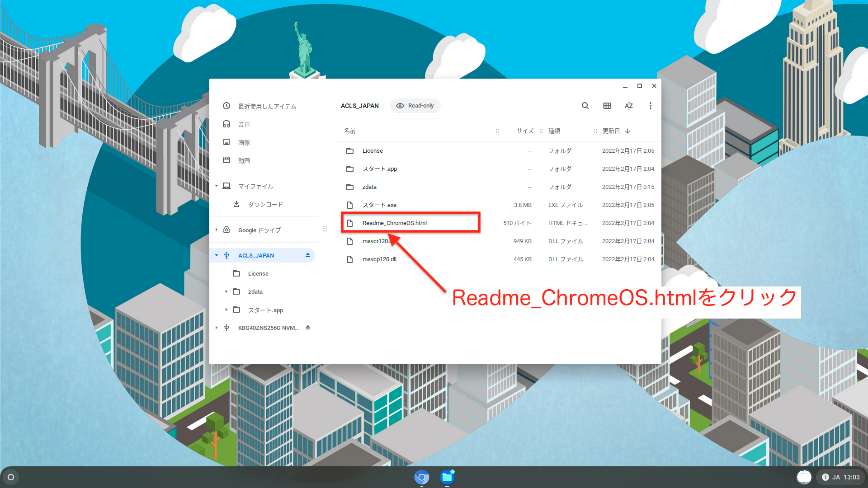868x488 pixels.
Task: Click the tray thumbnail next to status area
Action: point(804,477)
